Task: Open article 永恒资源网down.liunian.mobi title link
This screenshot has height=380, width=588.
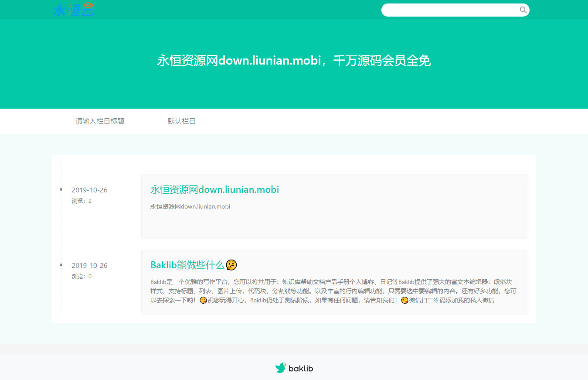Action: [x=214, y=189]
